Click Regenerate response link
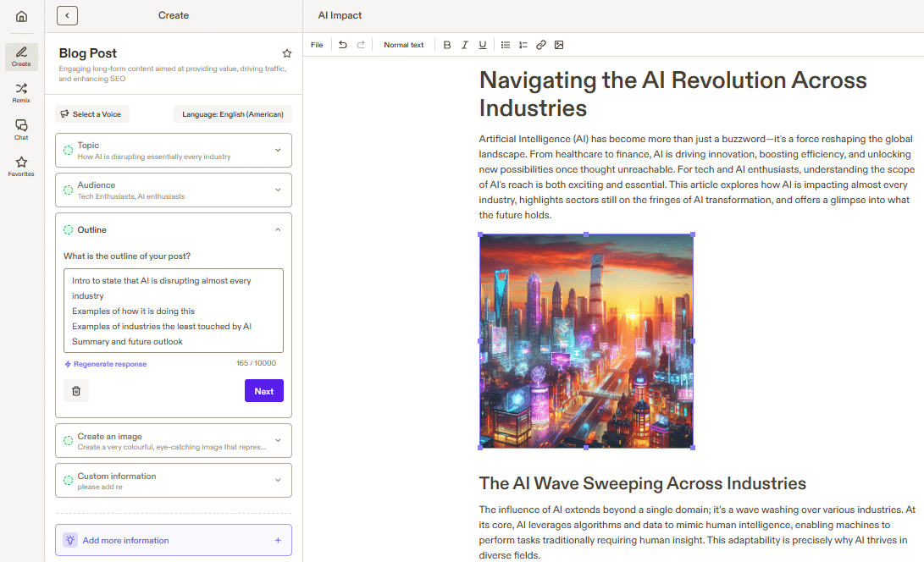924x562 pixels. [x=106, y=364]
